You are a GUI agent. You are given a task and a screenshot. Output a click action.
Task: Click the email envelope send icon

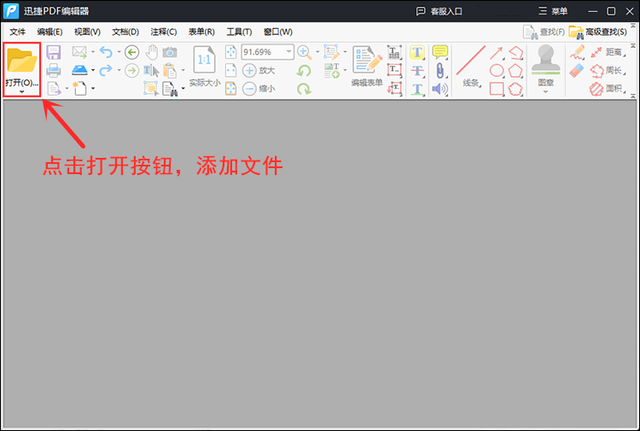(79, 52)
